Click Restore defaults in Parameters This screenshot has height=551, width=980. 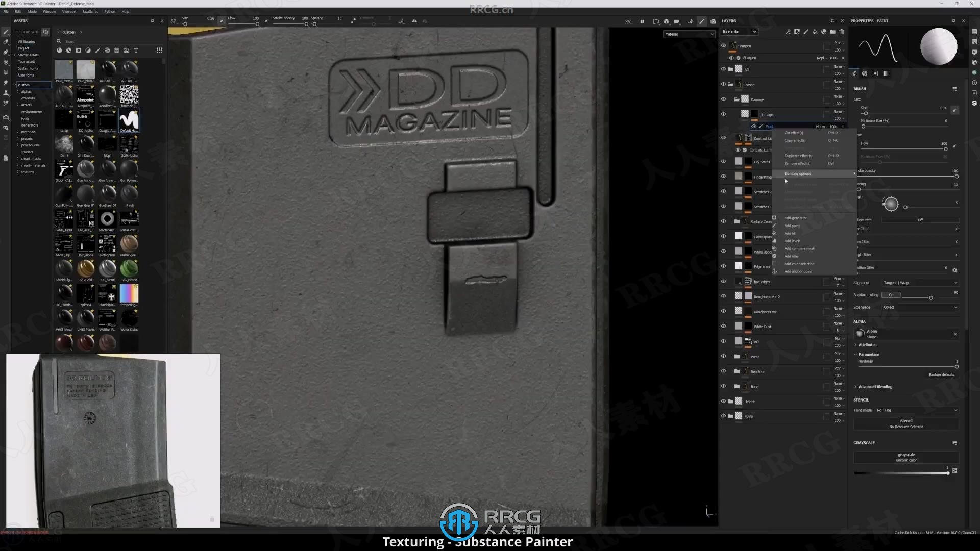[x=941, y=375]
